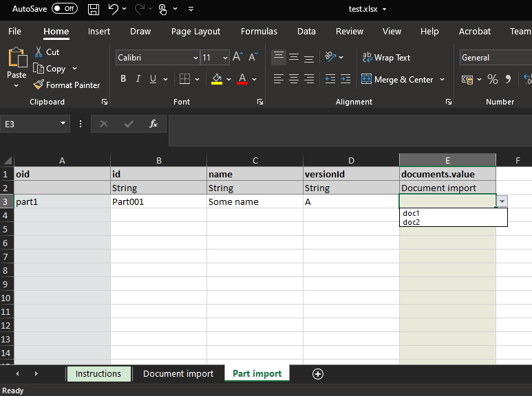Switch to Data ribbon tab
Viewport: 532px width, 396px height.
coord(306,31)
